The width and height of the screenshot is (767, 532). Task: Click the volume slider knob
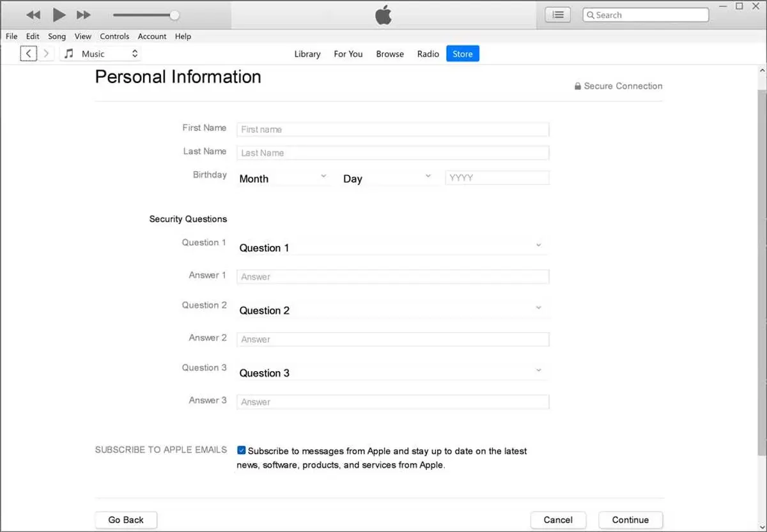click(174, 15)
